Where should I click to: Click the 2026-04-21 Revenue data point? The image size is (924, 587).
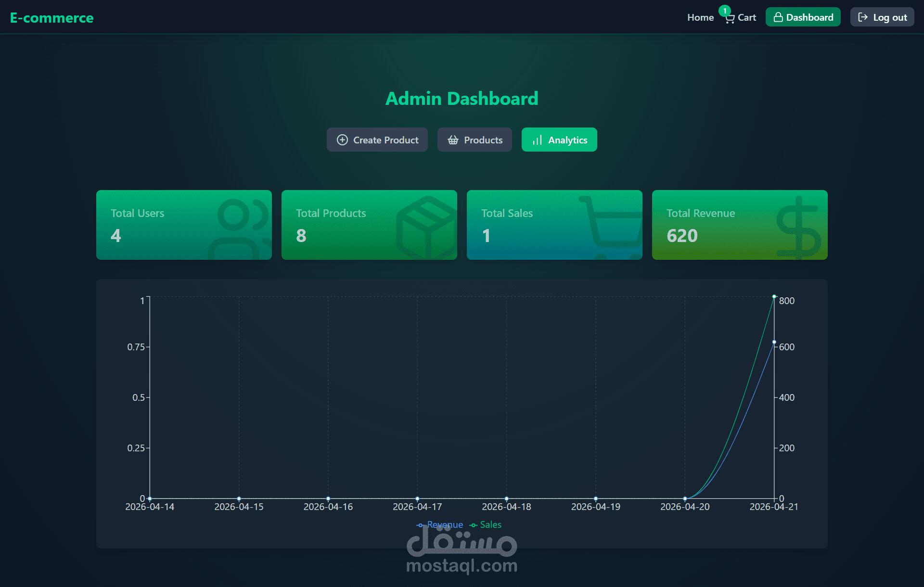[774, 342]
